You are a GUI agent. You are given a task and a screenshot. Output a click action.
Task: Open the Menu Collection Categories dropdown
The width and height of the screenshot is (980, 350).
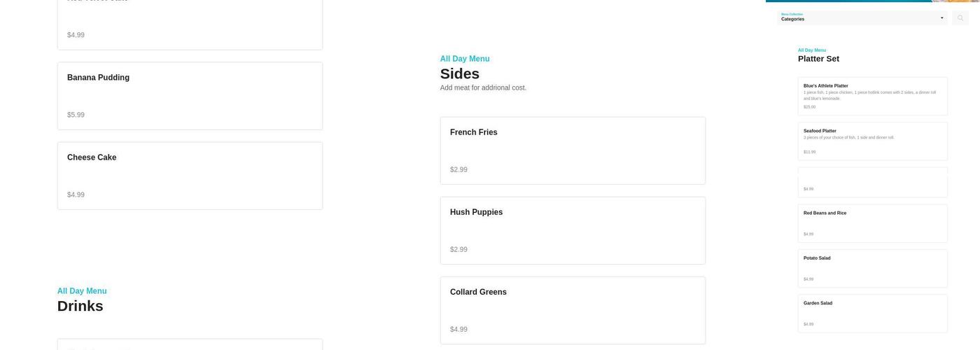tap(863, 17)
